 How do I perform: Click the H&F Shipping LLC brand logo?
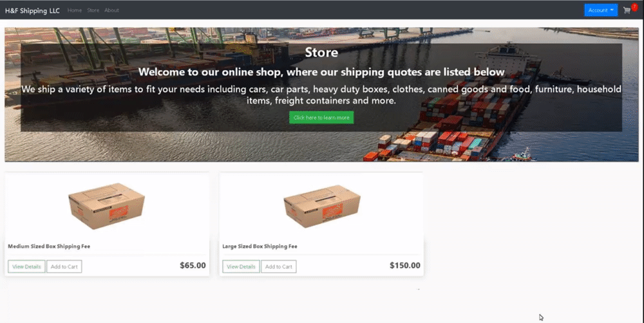pos(32,11)
